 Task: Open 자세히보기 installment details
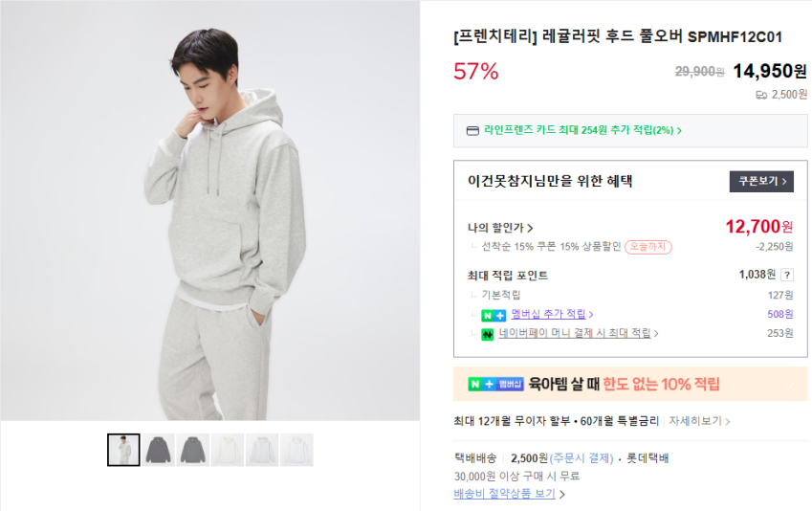700,421
